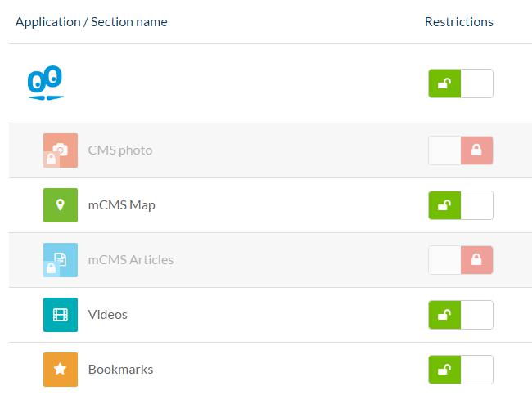Click the Application / Section name column header
Image resolution: width=532 pixels, height=395 pixels.
point(91,22)
